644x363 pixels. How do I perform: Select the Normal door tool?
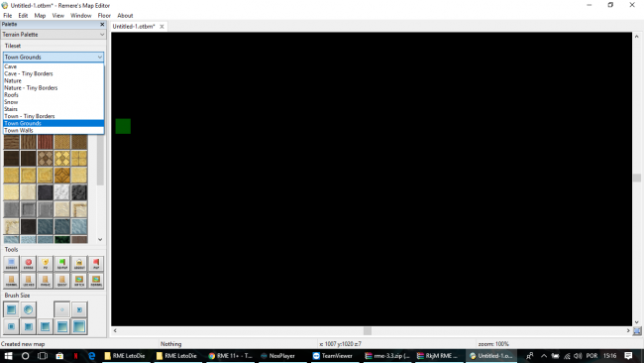point(12,281)
